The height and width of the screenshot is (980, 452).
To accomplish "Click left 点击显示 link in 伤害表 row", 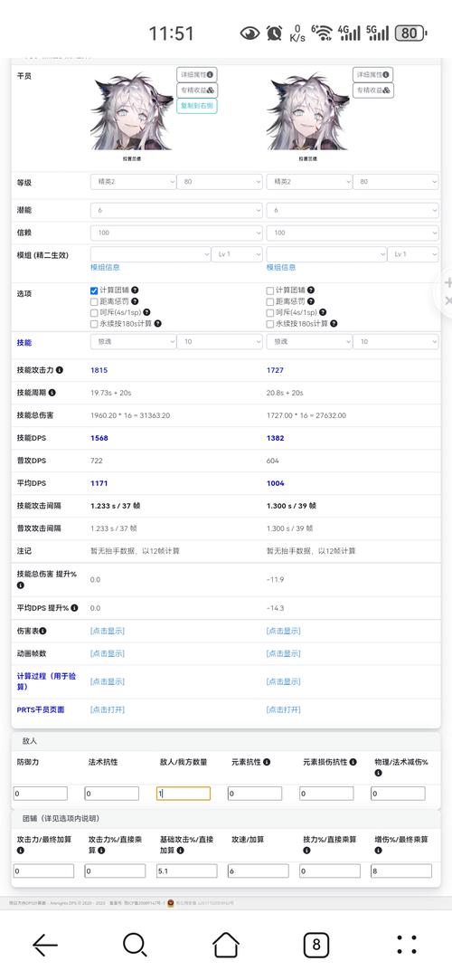I will [108, 632].
